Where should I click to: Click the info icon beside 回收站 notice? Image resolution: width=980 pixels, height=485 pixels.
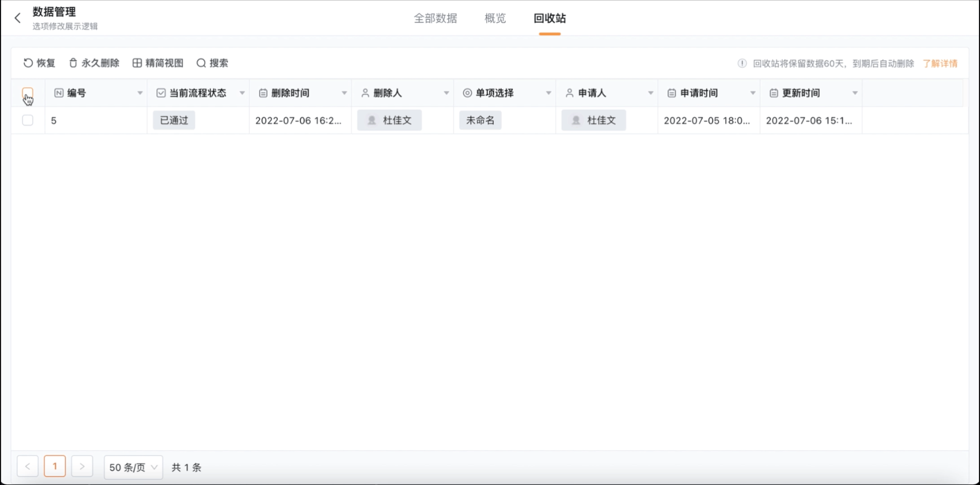[x=742, y=63]
